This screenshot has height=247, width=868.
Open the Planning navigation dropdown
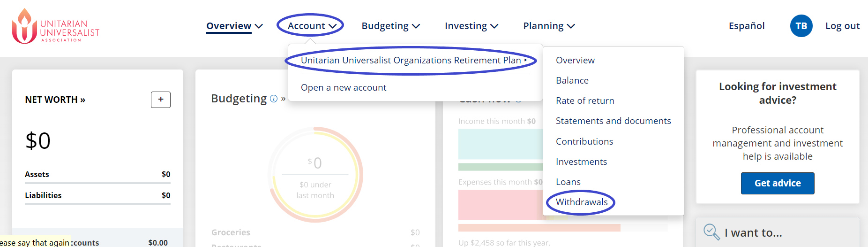(549, 26)
